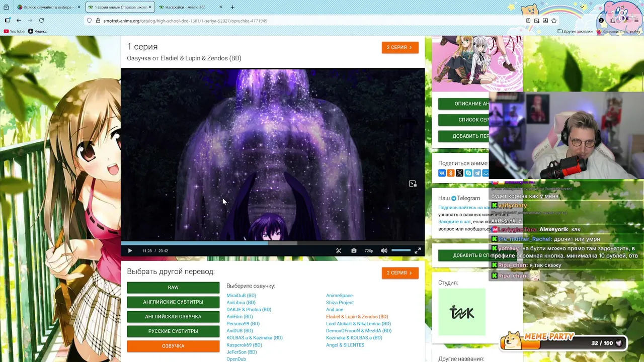
Task: Bookmark page with the star icon
Action: pos(554,21)
